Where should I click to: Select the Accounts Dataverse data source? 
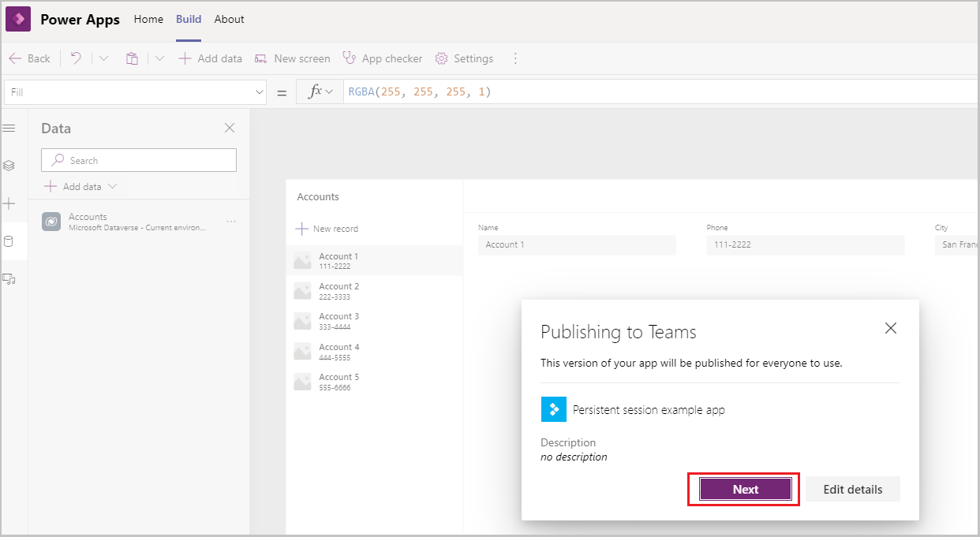[x=139, y=222]
